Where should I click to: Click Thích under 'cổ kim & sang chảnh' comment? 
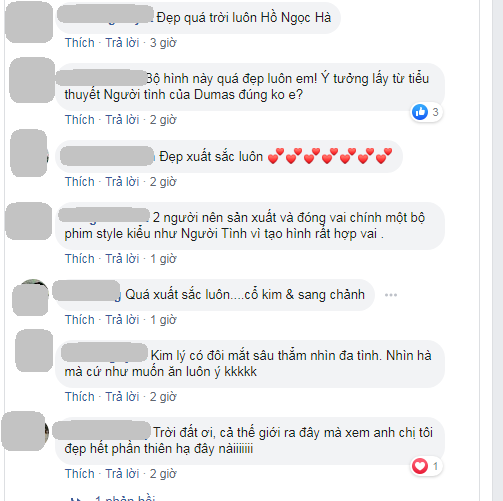[x=80, y=320]
